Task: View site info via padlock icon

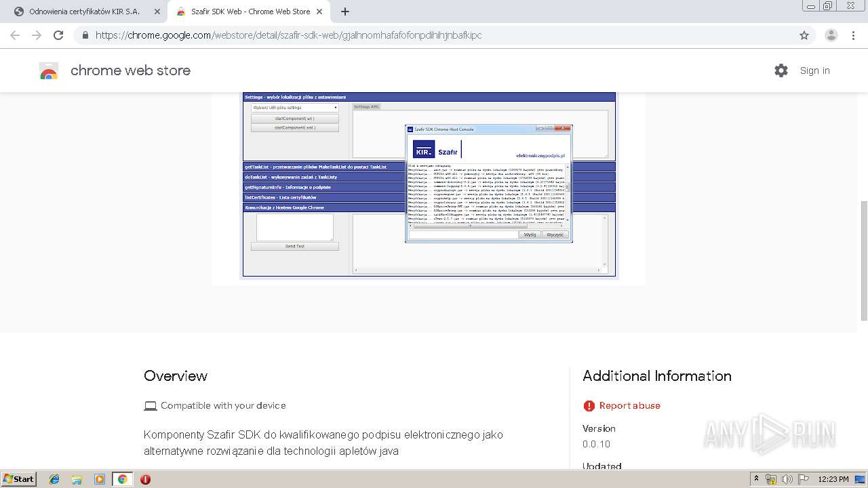Action: coord(85,35)
